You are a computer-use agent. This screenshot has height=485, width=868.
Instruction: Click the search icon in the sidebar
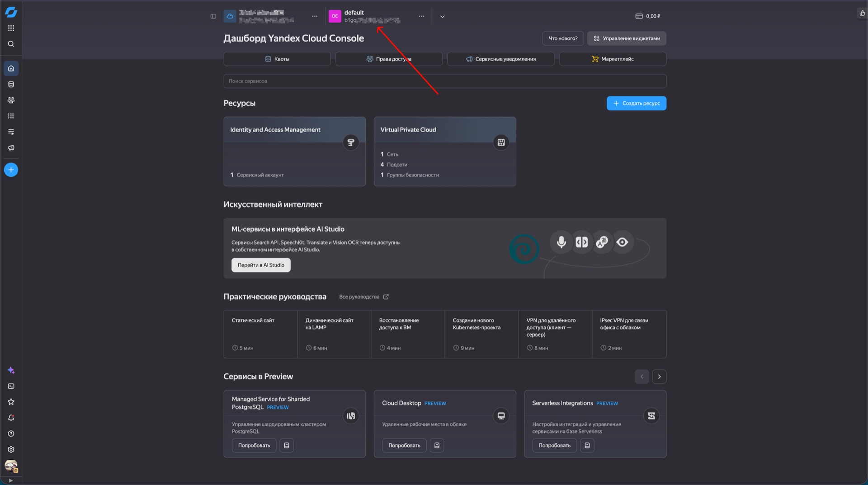[11, 44]
